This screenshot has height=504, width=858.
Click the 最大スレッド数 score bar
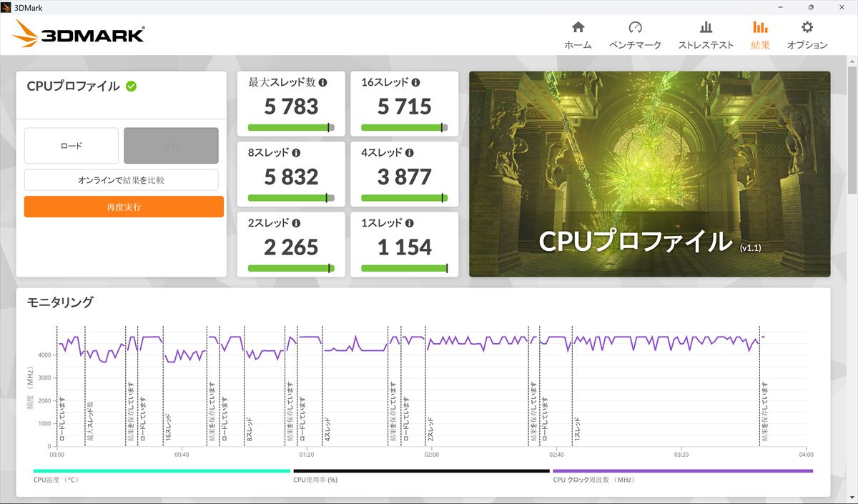(291, 127)
